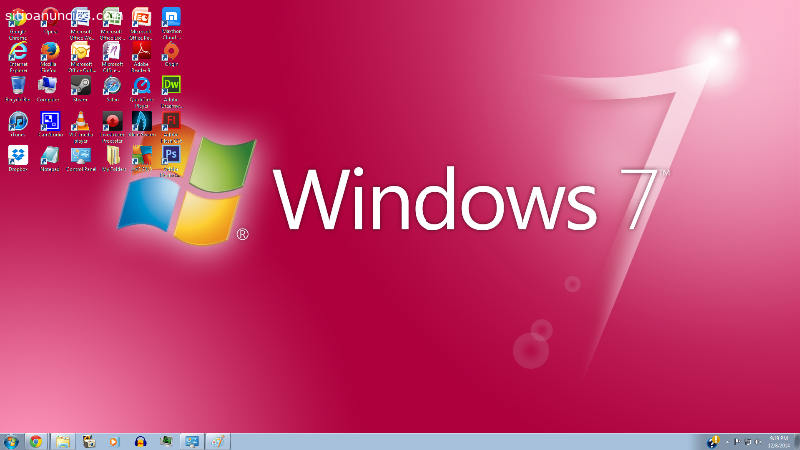Open the VLC media player shortcut
The height and width of the screenshot is (450, 800).
point(81,128)
